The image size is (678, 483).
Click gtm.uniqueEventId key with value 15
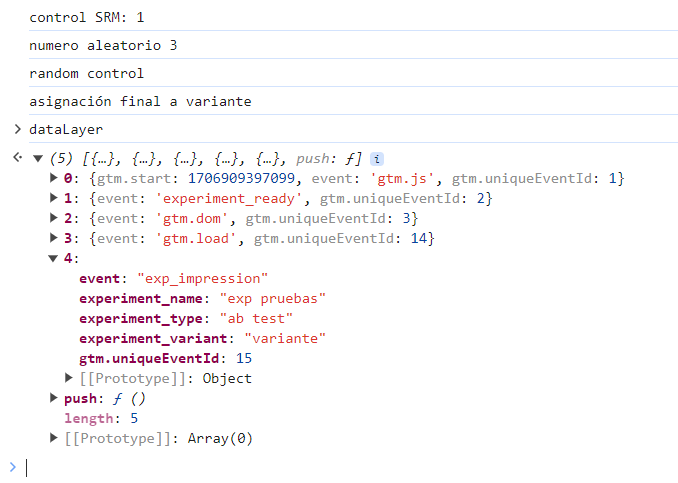coord(149,358)
